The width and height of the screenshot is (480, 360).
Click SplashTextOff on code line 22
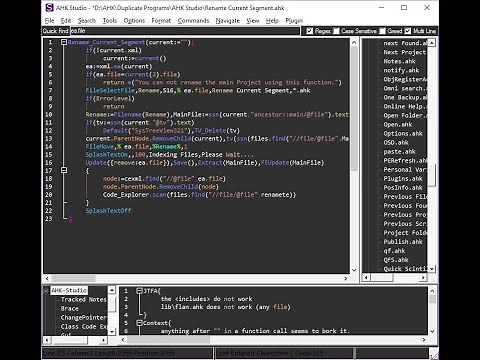pyautogui.click(x=108, y=211)
